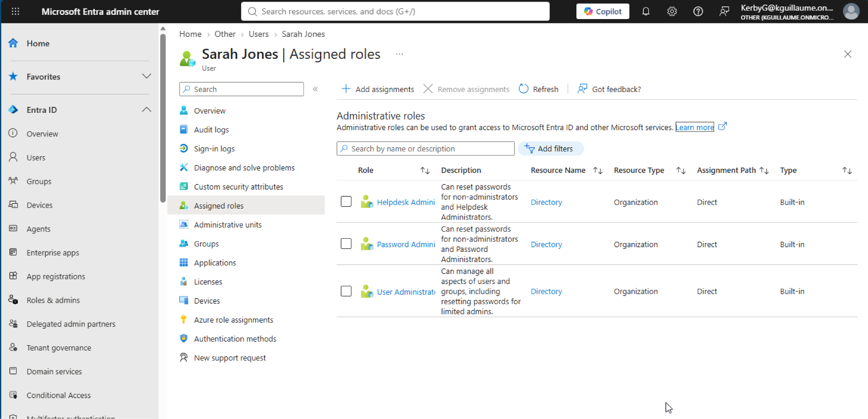The height and width of the screenshot is (419, 868).
Task: Click Got feedback? button
Action: click(609, 89)
